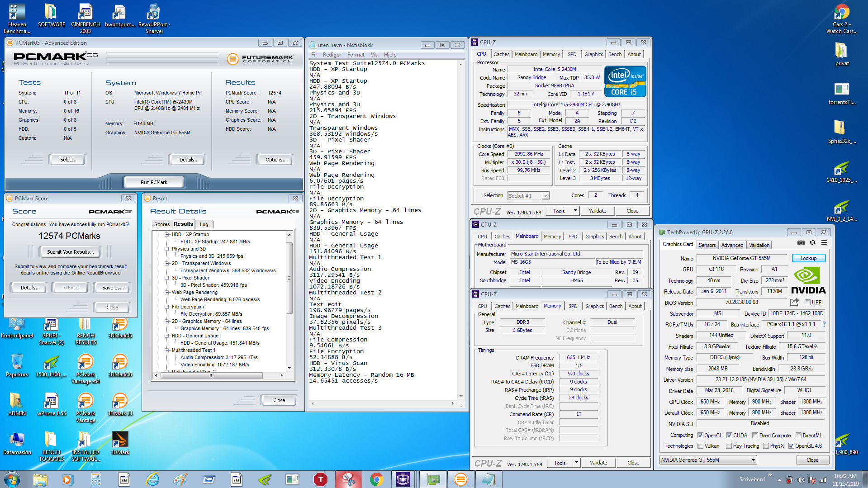Open the Datamaskin desktop icon
This screenshot has height=488, width=868.
17,443
